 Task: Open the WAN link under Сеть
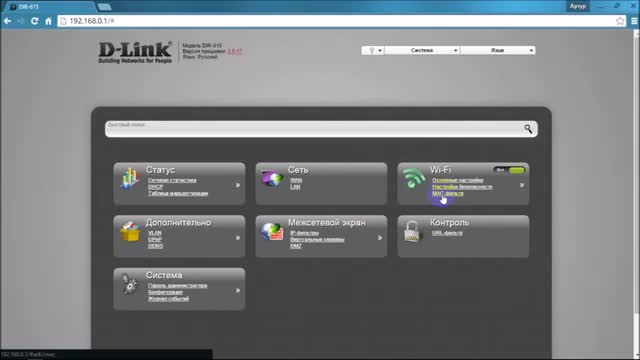click(x=296, y=180)
